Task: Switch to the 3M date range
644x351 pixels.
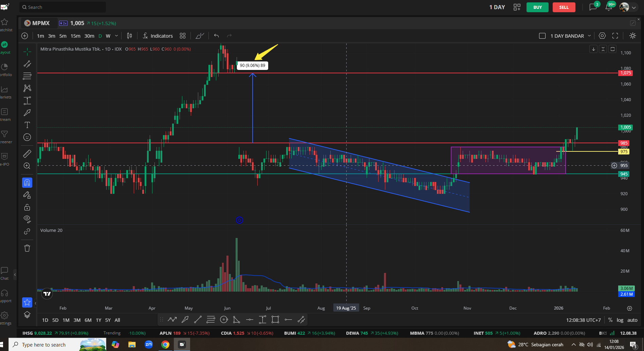Action: coord(77,320)
